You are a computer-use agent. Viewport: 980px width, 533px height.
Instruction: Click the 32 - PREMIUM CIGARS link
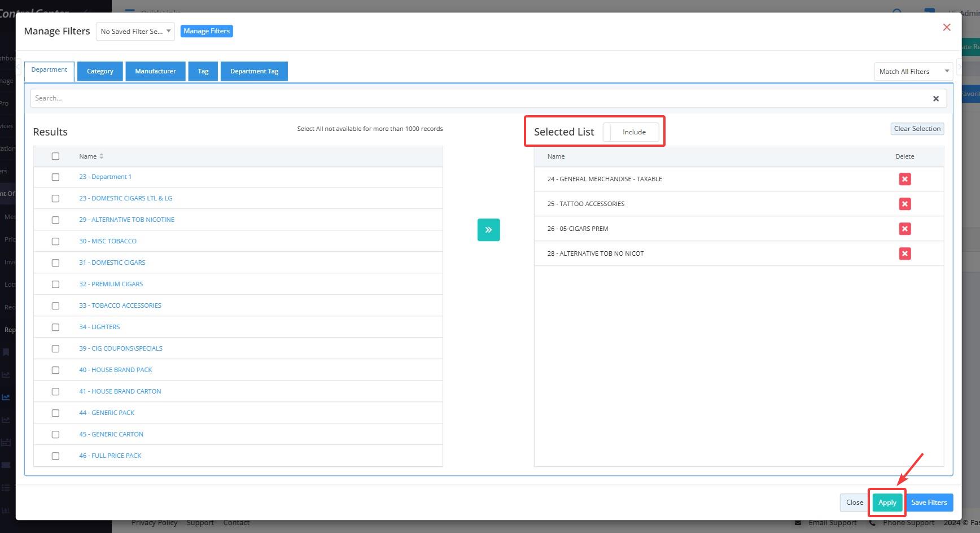click(111, 284)
